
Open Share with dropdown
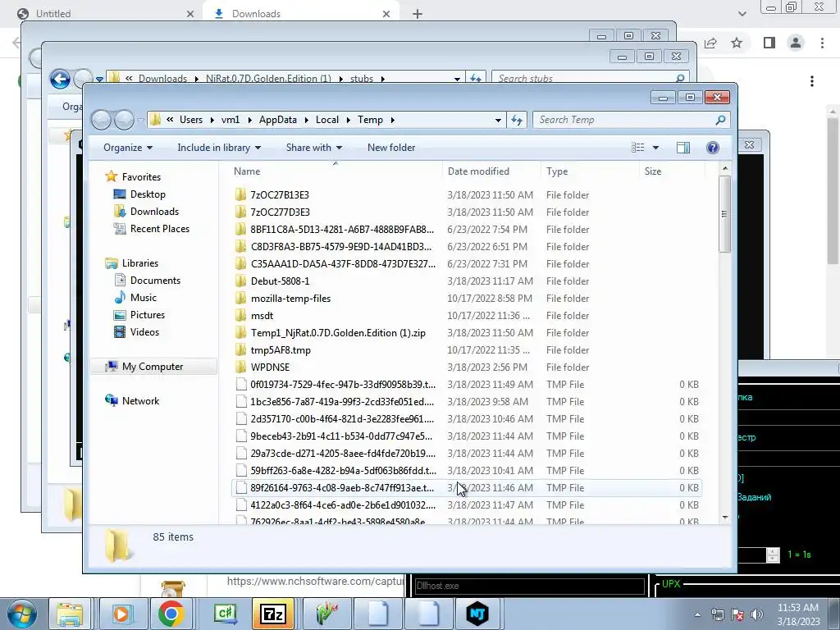pos(314,148)
